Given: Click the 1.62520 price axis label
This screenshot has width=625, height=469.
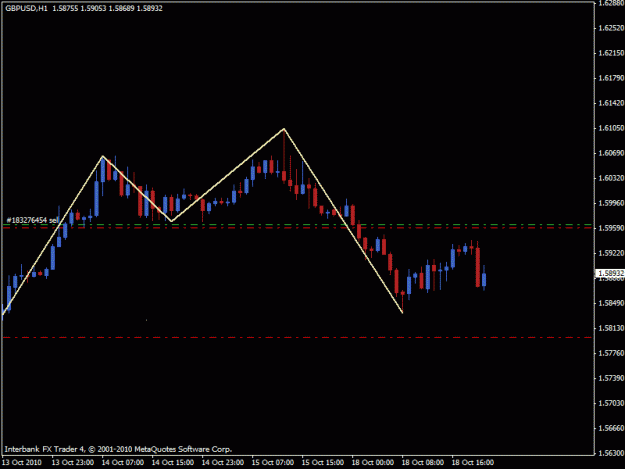Looking at the screenshot, I should (611, 28).
